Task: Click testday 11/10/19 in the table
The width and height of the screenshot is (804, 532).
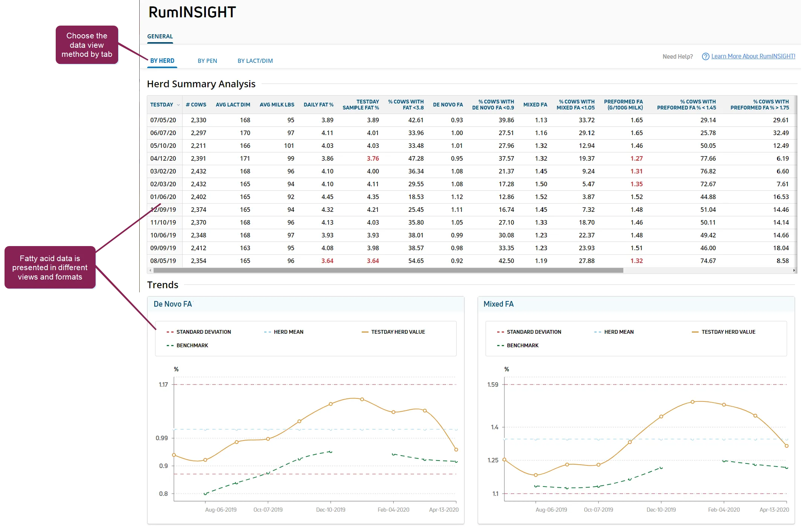Action: pos(163,223)
